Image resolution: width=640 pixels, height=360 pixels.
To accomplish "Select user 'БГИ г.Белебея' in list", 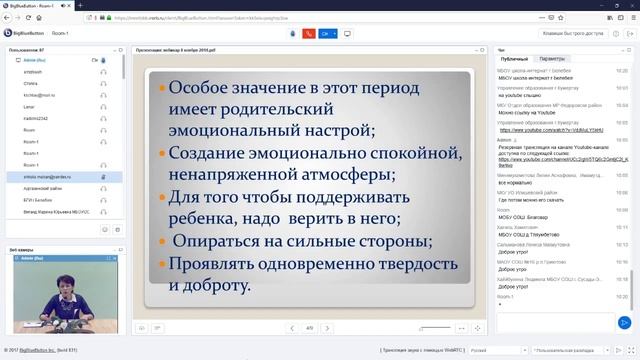I will (38, 200).
